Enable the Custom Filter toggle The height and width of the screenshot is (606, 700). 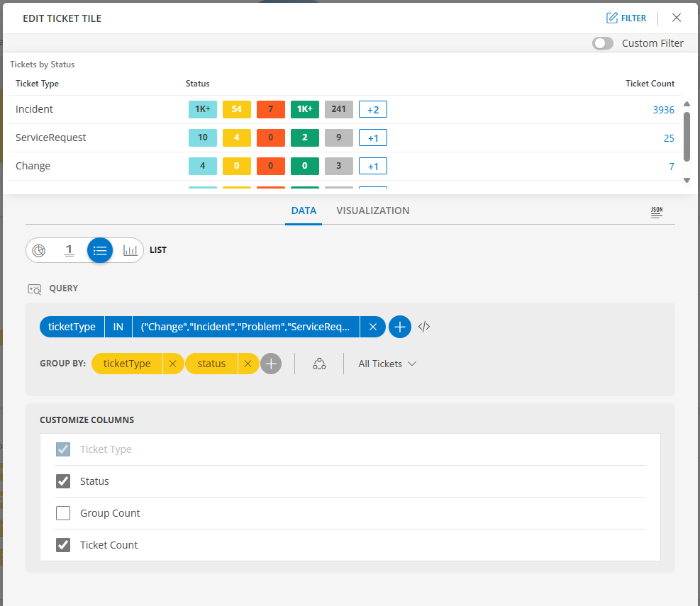[x=602, y=43]
